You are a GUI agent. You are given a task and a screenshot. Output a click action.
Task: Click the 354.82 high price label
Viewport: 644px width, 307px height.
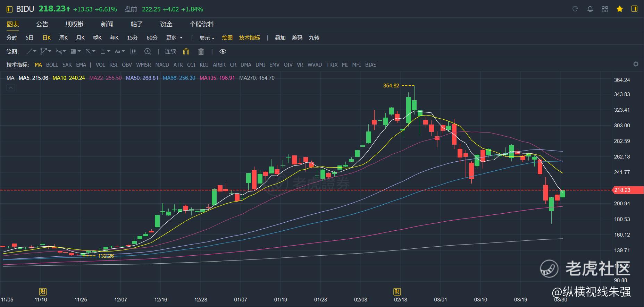[391, 86]
